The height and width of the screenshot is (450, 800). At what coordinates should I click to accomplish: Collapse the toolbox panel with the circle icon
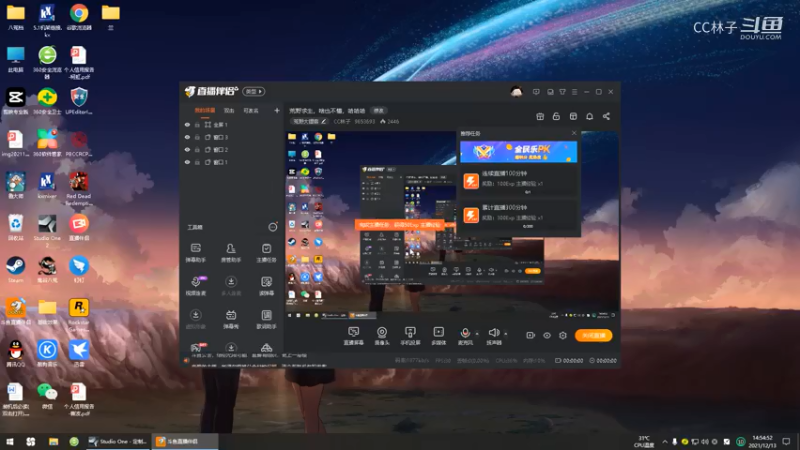click(273, 227)
